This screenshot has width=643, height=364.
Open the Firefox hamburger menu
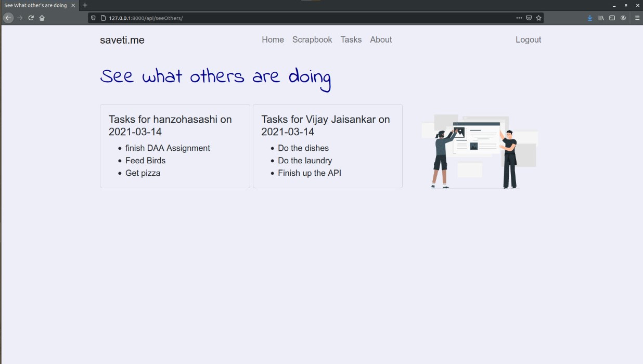637,18
